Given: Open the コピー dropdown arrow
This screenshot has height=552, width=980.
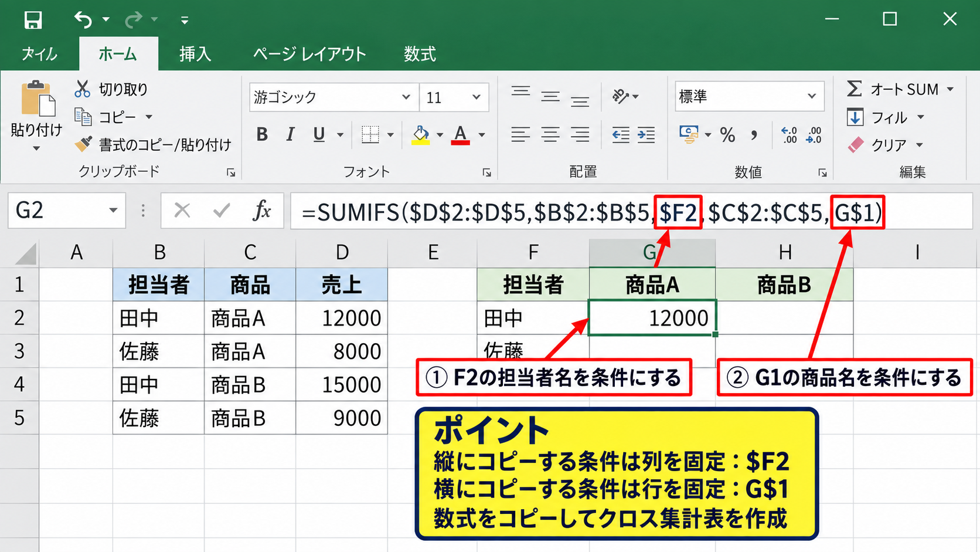Looking at the screenshot, I should coord(149,117).
